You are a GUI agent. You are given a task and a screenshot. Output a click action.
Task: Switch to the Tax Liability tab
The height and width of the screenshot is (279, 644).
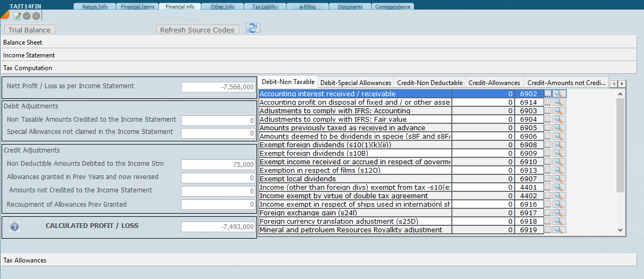(x=265, y=7)
